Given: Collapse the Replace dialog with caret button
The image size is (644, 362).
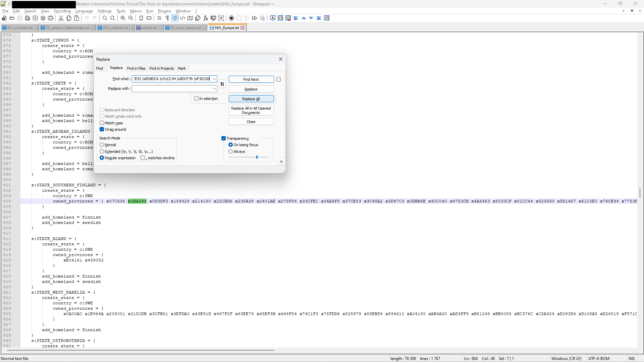Looking at the screenshot, I should tap(281, 162).
